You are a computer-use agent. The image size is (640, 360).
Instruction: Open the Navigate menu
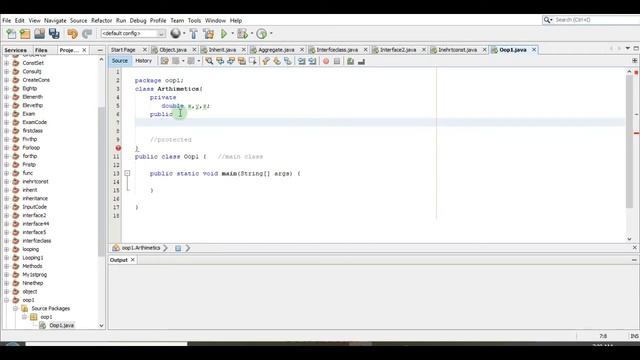(55, 20)
